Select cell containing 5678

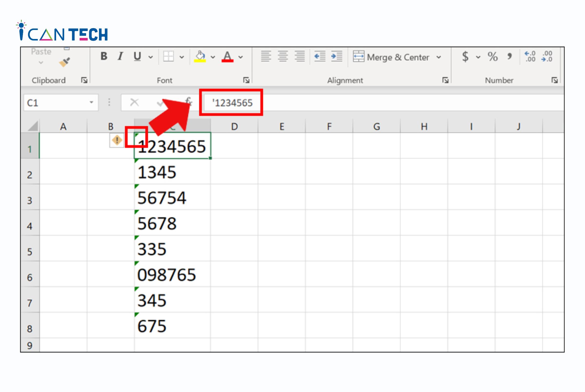click(x=172, y=223)
